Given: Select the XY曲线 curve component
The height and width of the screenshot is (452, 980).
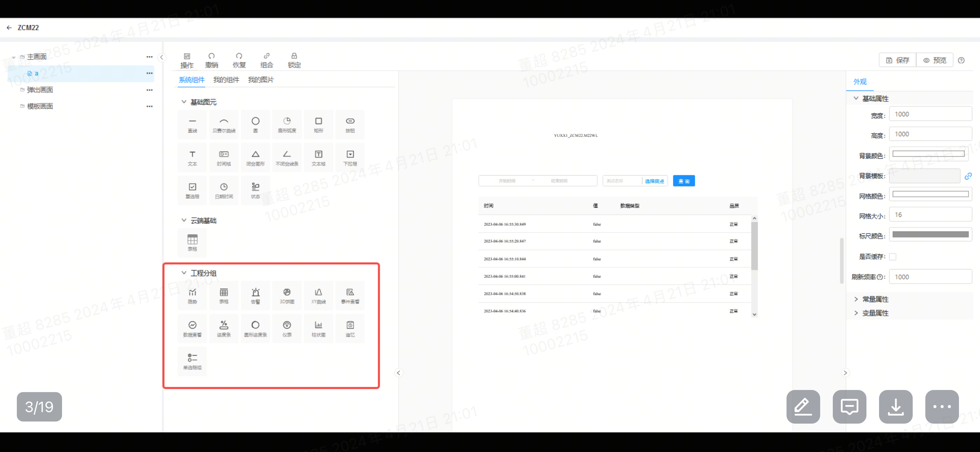Looking at the screenshot, I should 319,296.
